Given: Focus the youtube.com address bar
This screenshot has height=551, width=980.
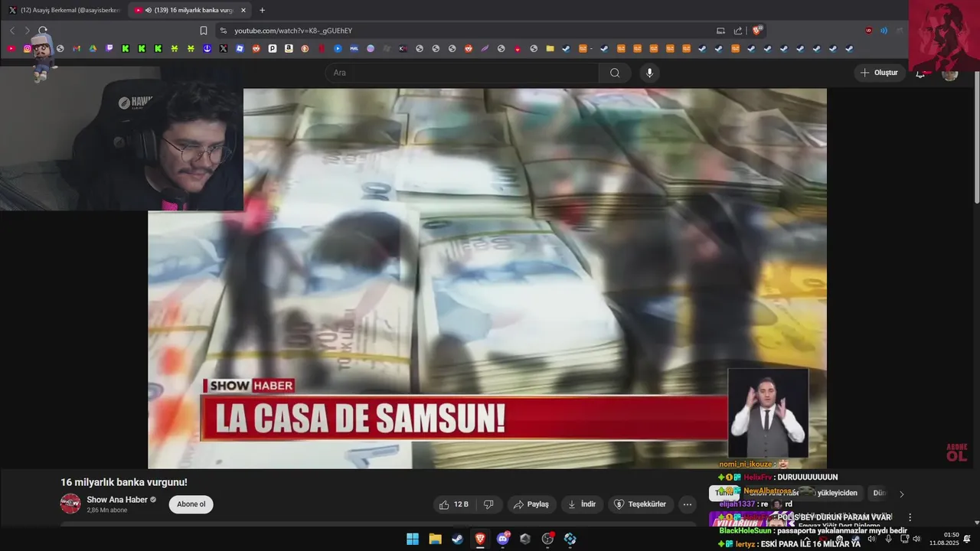Looking at the screenshot, I should (467, 31).
